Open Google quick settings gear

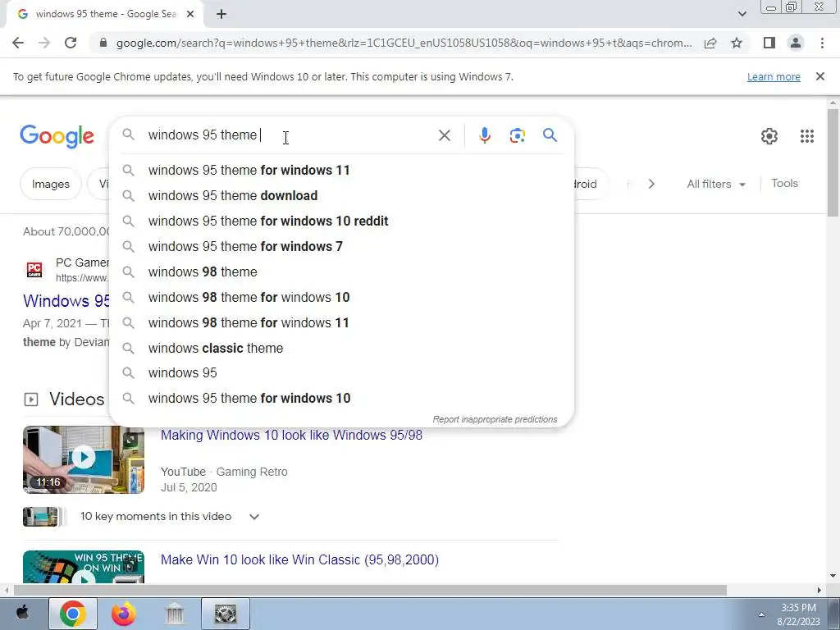[769, 136]
